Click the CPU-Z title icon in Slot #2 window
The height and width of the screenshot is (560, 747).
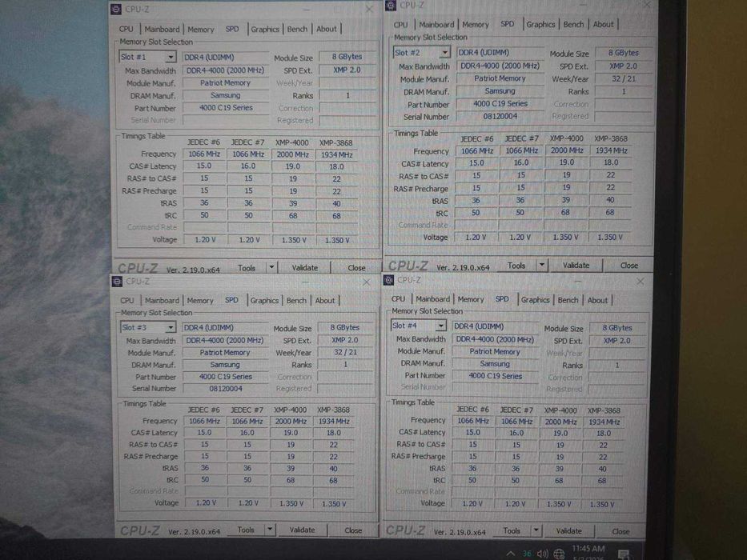(x=391, y=6)
